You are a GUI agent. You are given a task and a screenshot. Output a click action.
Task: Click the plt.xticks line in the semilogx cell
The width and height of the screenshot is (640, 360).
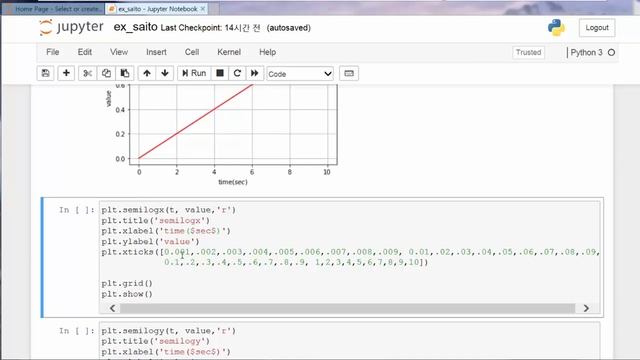[350, 252]
